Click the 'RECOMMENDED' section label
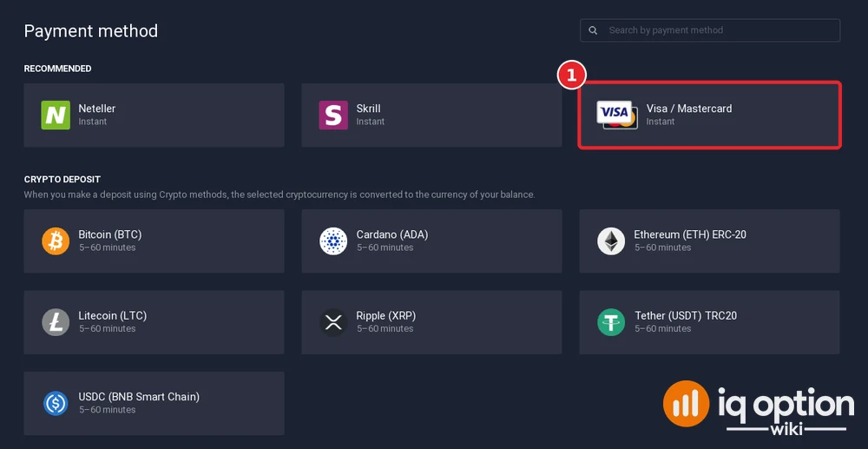The image size is (868, 449). [x=57, y=69]
